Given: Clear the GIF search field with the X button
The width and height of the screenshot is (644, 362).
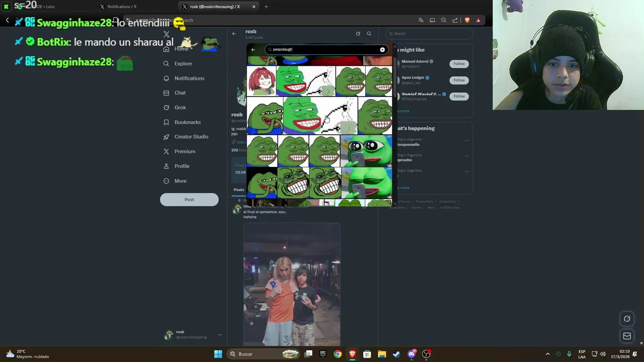Looking at the screenshot, I should 382,50.
